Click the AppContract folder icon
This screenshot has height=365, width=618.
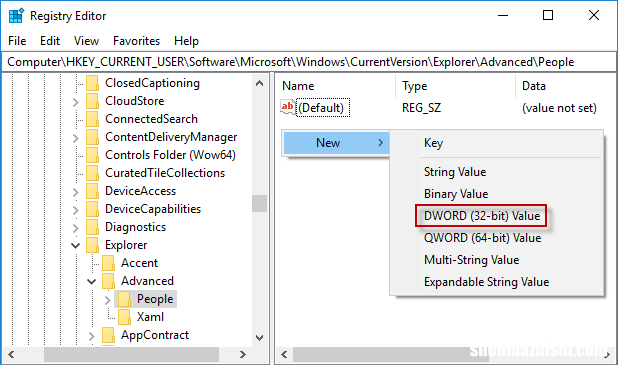point(108,335)
